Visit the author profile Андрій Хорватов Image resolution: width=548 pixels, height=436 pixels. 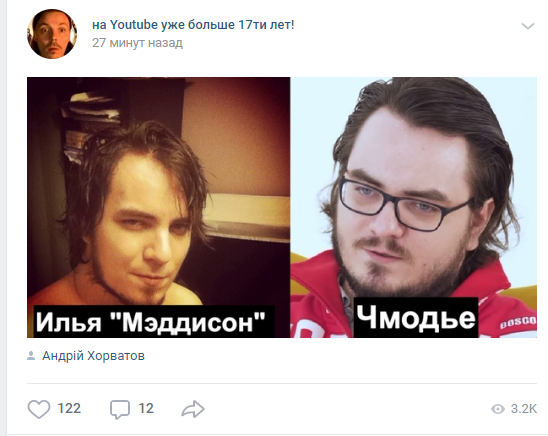pos(93,356)
